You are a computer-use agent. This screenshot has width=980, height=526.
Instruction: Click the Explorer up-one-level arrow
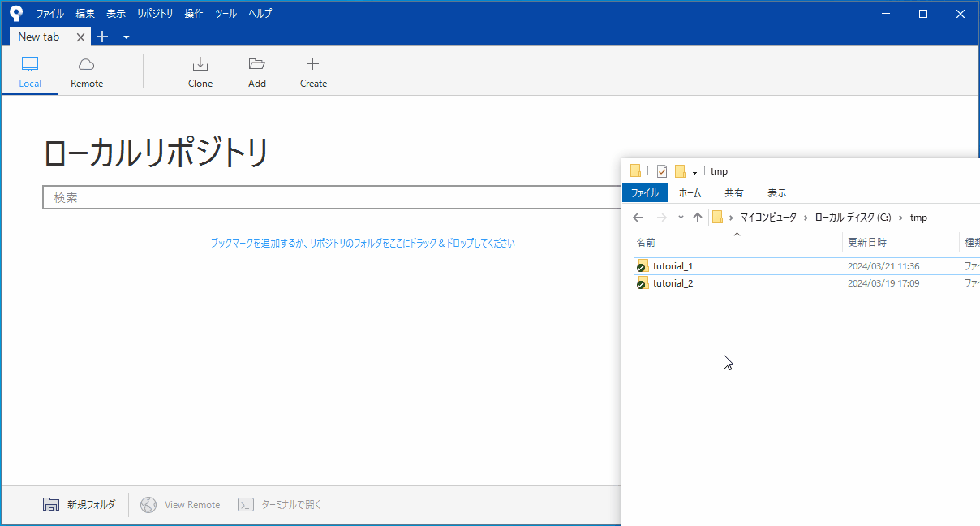click(x=698, y=218)
